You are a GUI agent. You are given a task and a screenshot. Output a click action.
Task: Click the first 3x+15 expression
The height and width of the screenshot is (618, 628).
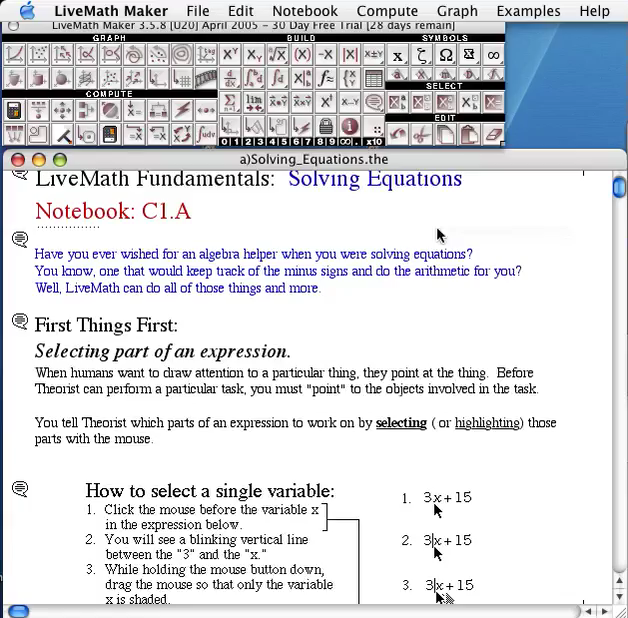(x=446, y=497)
